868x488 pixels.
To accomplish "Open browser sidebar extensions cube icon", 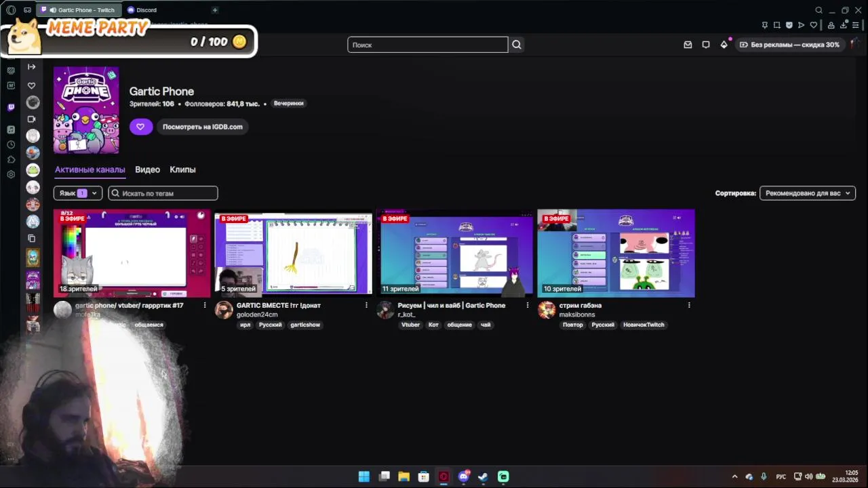I will 11,159.
